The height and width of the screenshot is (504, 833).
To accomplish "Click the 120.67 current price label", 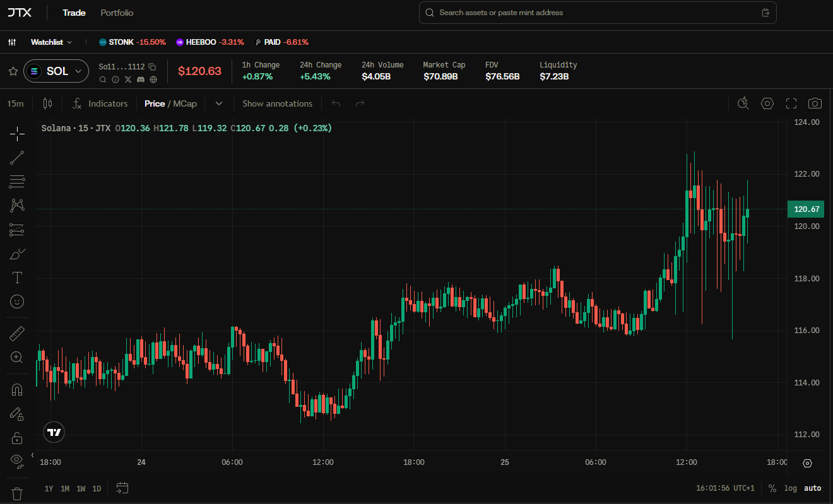I will click(x=806, y=209).
